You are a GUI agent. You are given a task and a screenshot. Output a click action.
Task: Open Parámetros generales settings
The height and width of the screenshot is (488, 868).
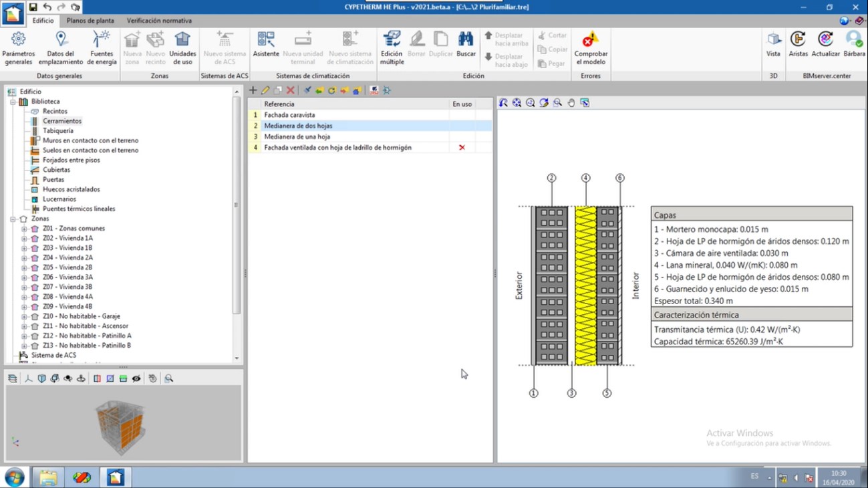pyautogui.click(x=19, y=48)
